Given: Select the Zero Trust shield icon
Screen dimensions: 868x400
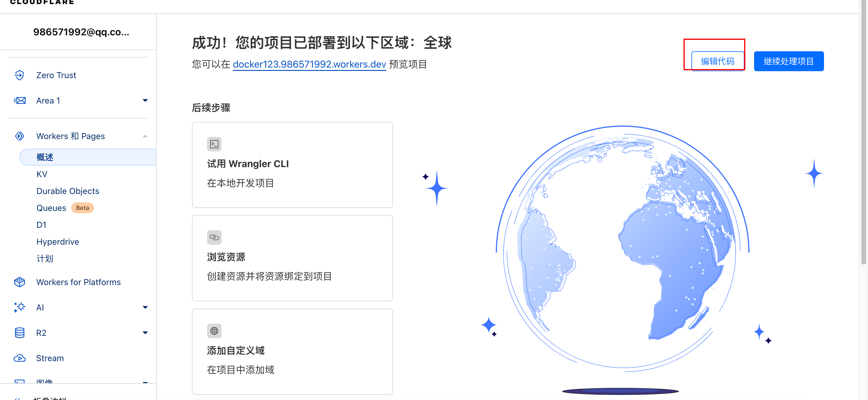Looking at the screenshot, I should click(20, 75).
